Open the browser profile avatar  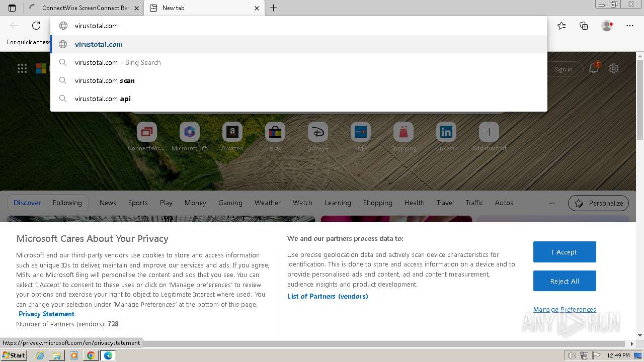point(607,26)
